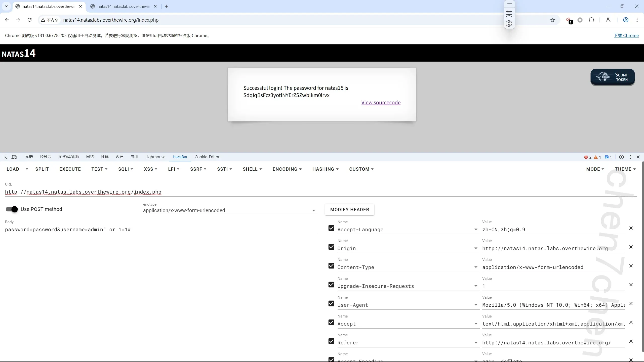Bookmark this page with star icon
Viewport: 644px width, 362px height.
[553, 20]
